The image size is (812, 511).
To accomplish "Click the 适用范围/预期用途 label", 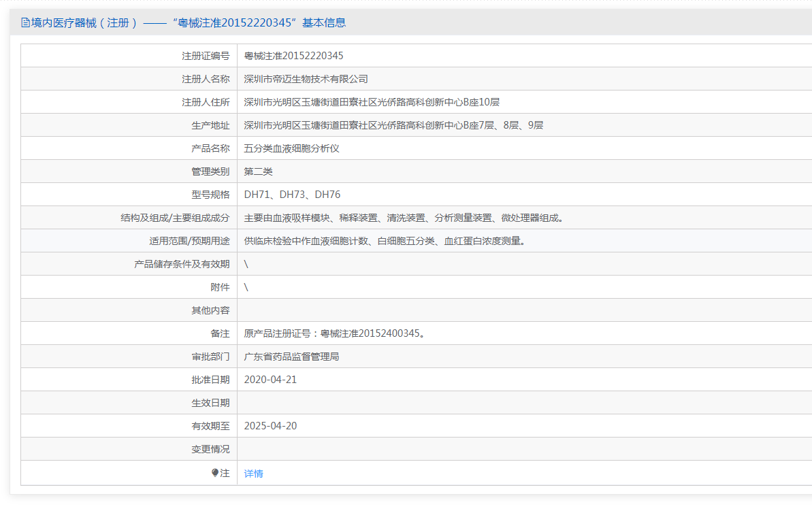I will tap(189, 242).
